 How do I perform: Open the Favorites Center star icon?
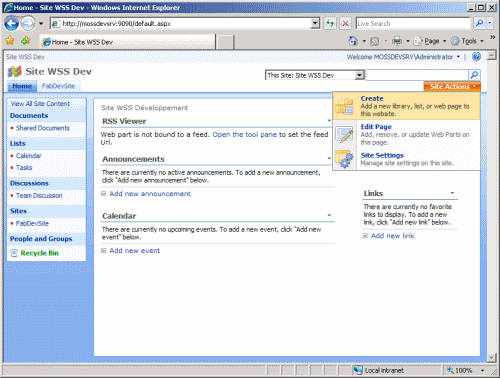coord(10,41)
